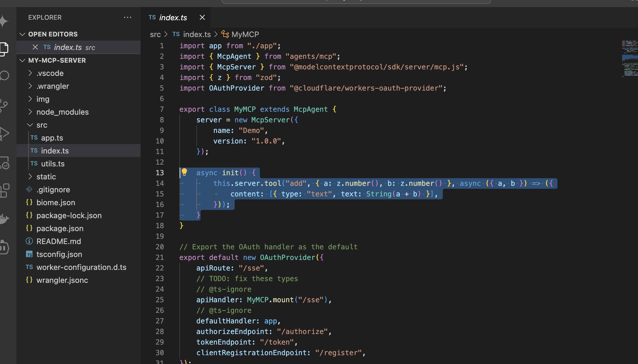Image resolution: width=638 pixels, height=364 pixels.
Task: Open the Search view icon
Action: click(x=4, y=76)
